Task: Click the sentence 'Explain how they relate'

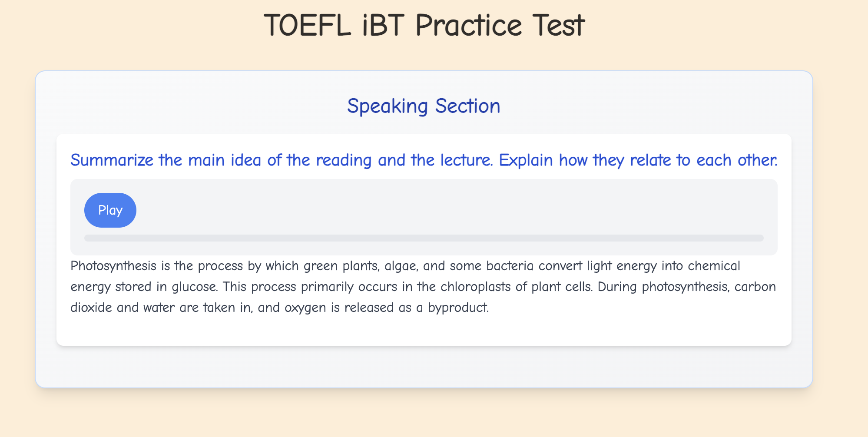Action: [x=638, y=160]
